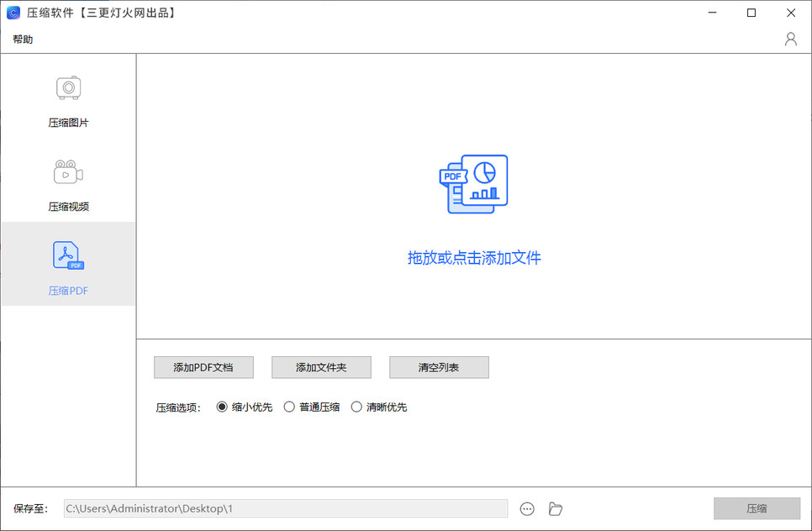Click the app logo in title bar
This screenshot has height=531, width=812.
point(13,13)
